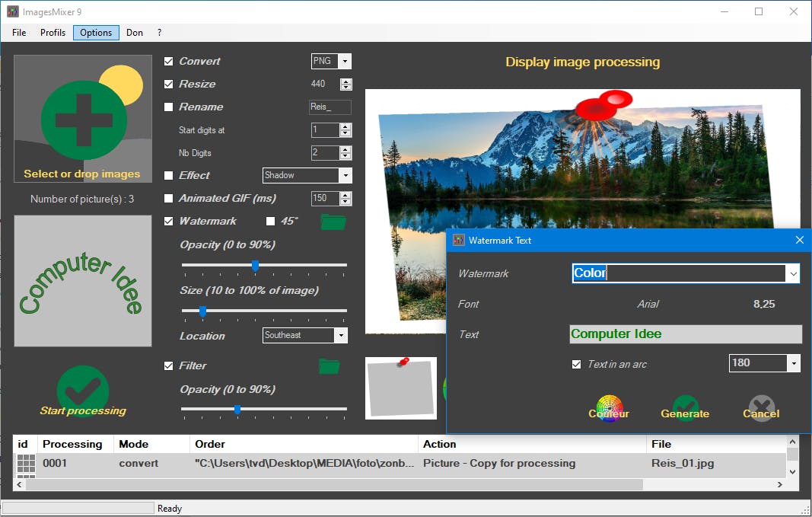Click the font size 8,25 value
812x517 pixels.
tap(764, 304)
